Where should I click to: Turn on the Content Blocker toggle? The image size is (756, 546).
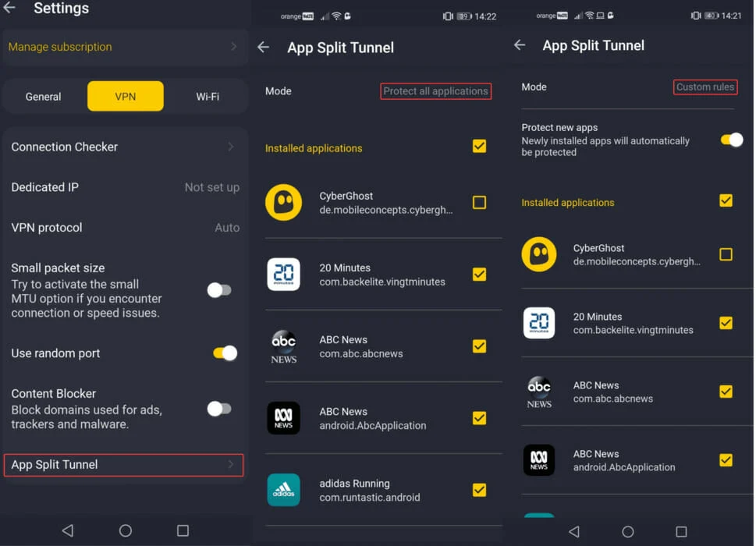(x=219, y=409)
